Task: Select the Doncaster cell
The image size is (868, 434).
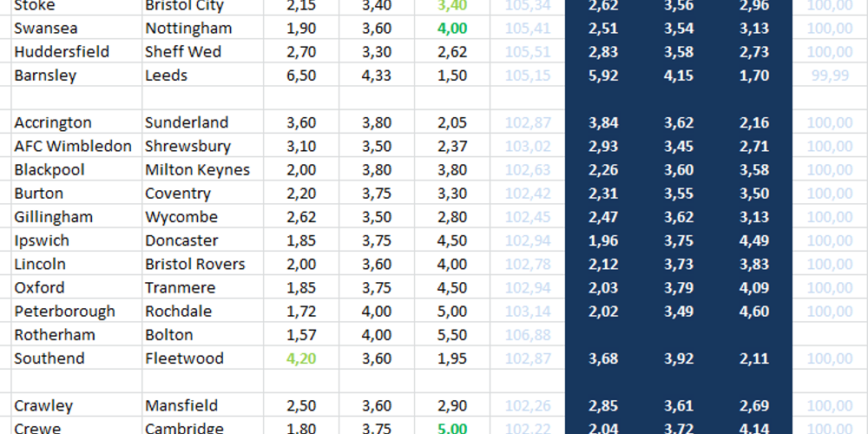Action: click(x=202, y=240)
